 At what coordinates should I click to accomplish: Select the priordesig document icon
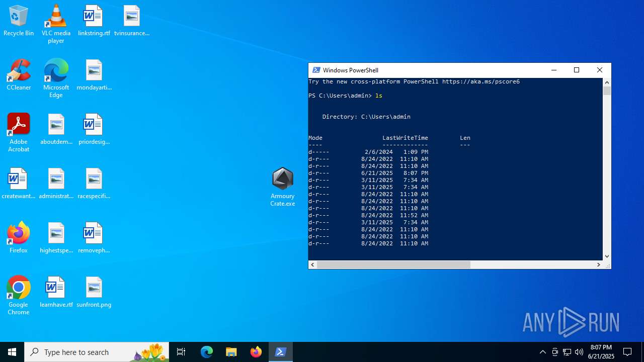(x=94, y=130)
